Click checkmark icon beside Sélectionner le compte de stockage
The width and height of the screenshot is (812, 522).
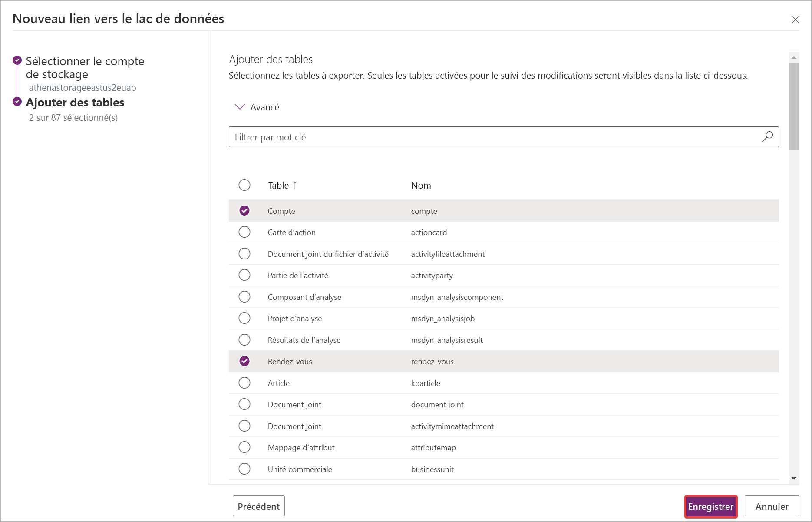(17, 60)
